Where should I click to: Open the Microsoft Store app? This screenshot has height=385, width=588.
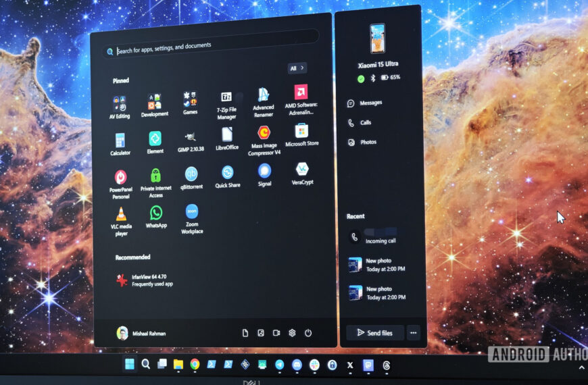[302, 135]
